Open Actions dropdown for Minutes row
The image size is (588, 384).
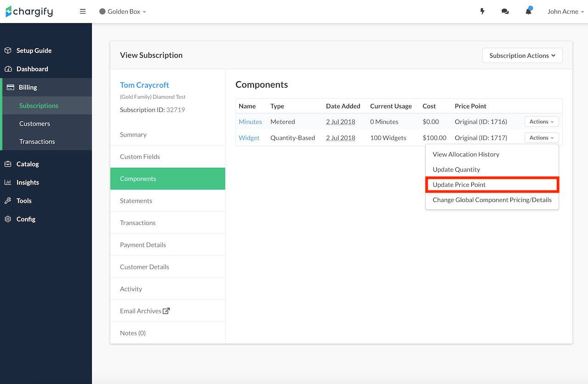542,122
